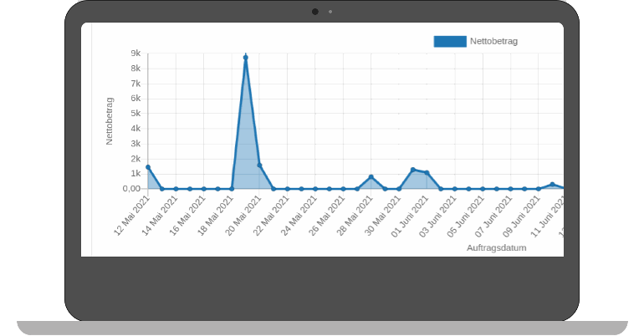Viewport: 644px width, 336px height.
Task: Click the data point at 20 Mai 2021
Action: pyautogui.click(x=259, y=165)
